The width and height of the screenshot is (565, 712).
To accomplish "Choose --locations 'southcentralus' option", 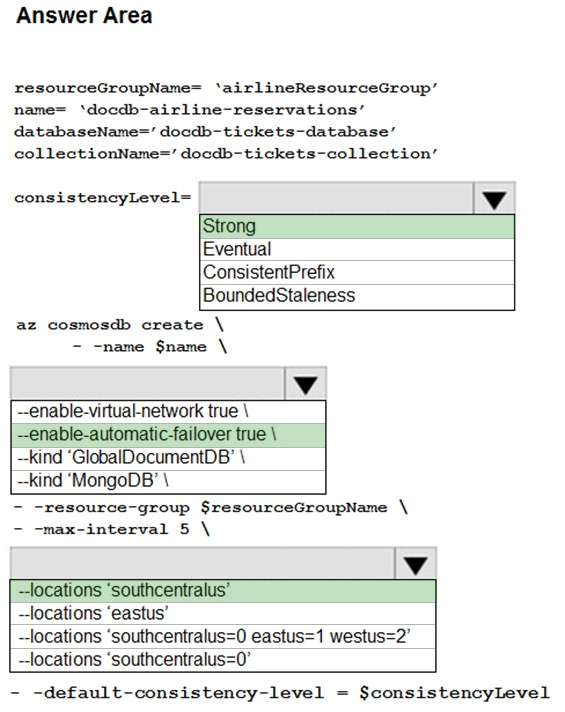I will [x=223, y=591].
